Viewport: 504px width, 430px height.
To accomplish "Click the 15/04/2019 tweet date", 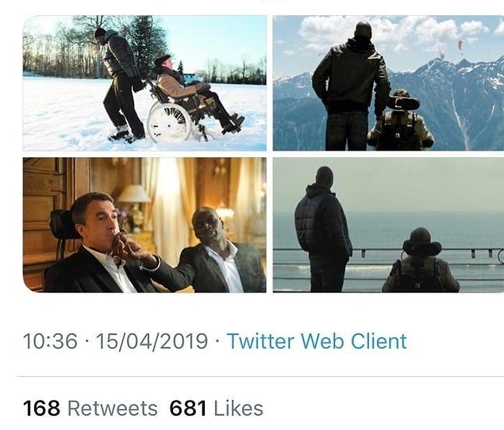I will coord(152,341).
